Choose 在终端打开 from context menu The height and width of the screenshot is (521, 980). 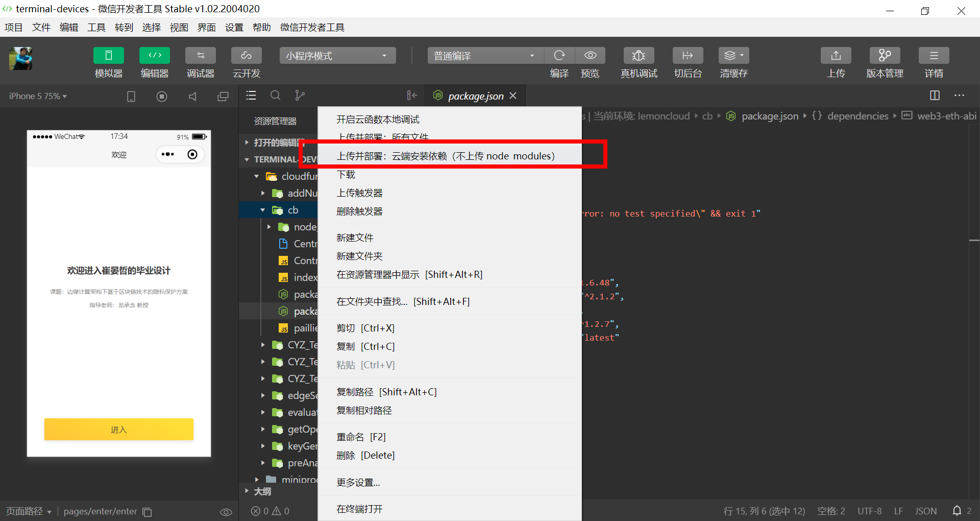(x=450, y=509)
